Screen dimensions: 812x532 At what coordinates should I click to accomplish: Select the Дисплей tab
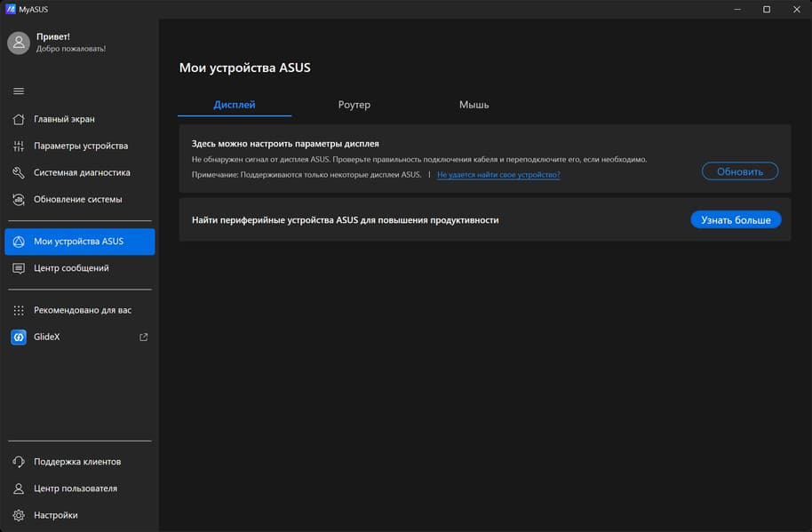tap(235, 105)
